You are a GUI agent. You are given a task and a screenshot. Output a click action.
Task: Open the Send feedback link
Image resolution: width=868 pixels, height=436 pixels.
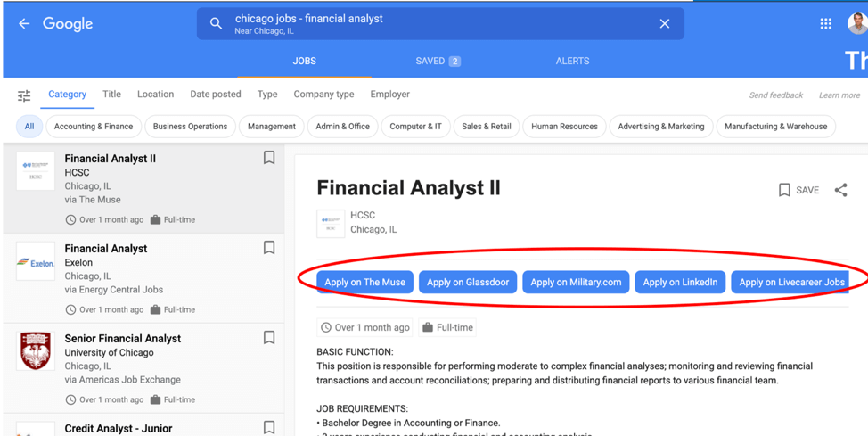coord(775,95)
